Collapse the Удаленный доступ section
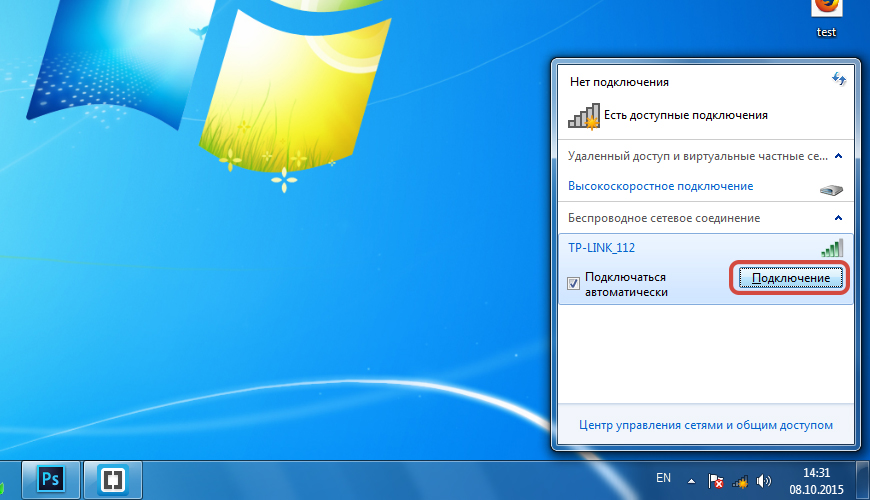The height and width of the screenshot is (500, 870). pos(838,156)
